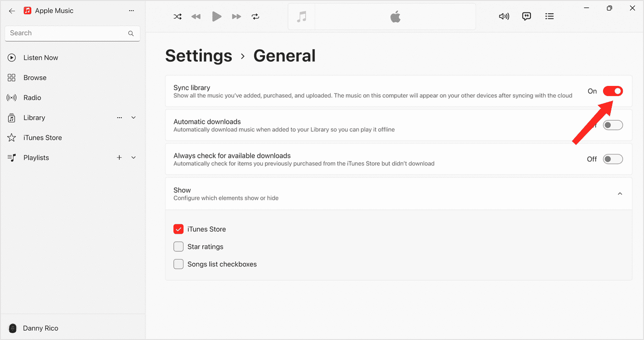Skip to the next track

[x=236, y=17]
